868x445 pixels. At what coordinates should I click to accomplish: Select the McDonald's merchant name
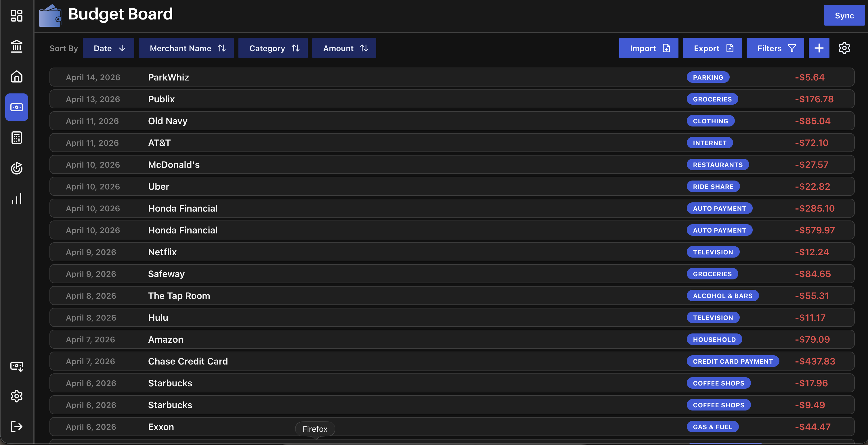pos(174,165)
